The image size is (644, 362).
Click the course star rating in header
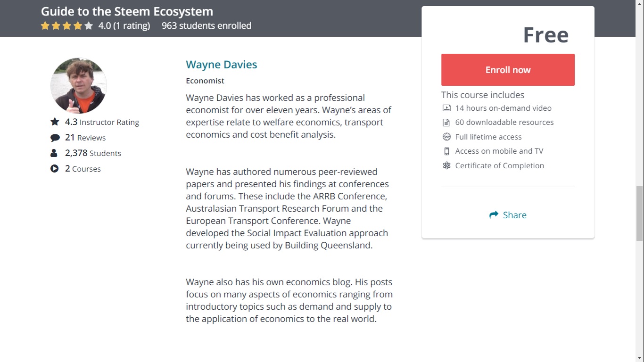tap(67, 26)
